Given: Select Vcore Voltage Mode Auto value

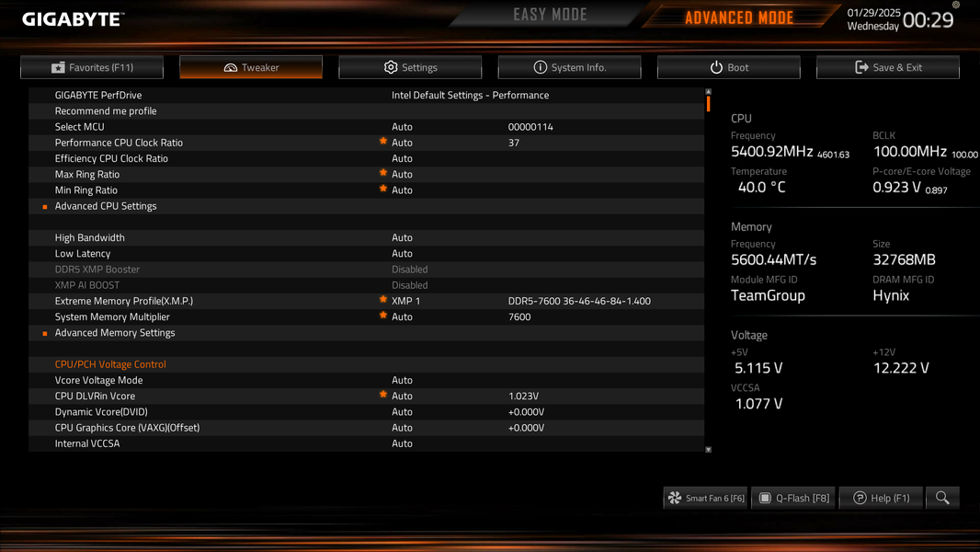Looking at the screenshot, I should point(402,380).
